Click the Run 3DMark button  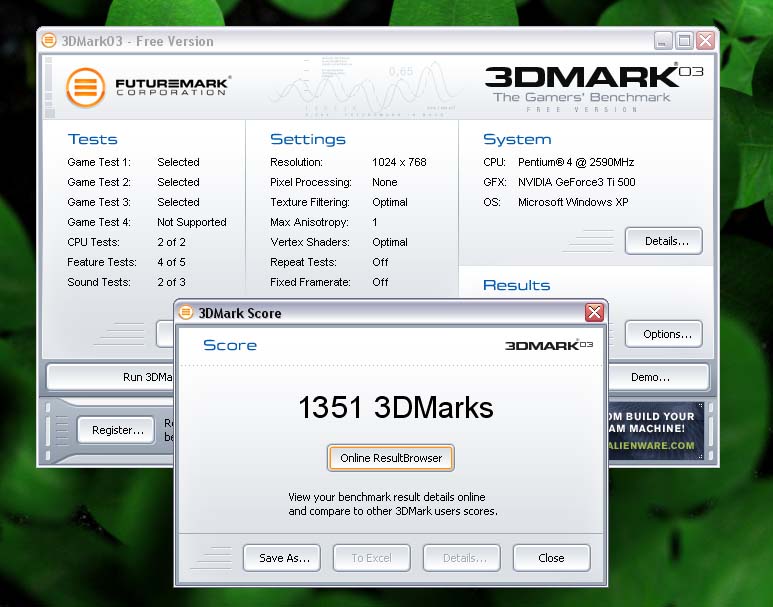click(111, 377)
